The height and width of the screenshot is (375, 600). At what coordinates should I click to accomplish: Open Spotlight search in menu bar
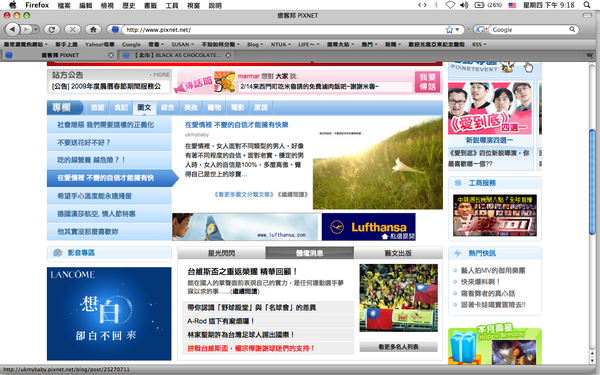click(587, 5)
